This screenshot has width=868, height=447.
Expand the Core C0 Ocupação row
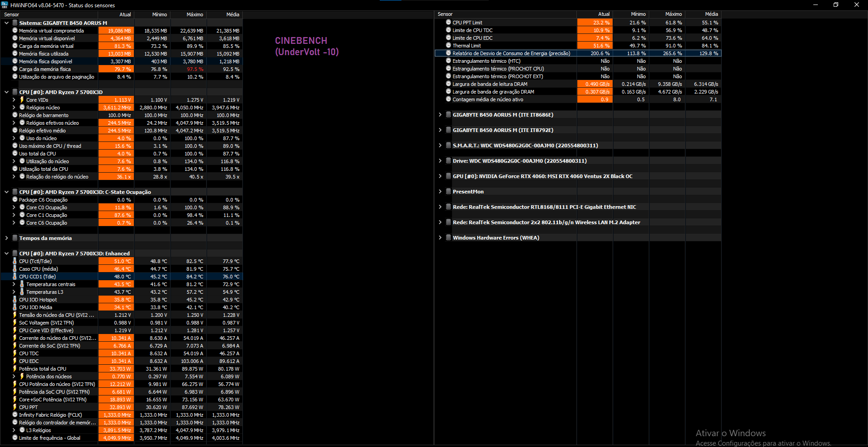(14, 207)
